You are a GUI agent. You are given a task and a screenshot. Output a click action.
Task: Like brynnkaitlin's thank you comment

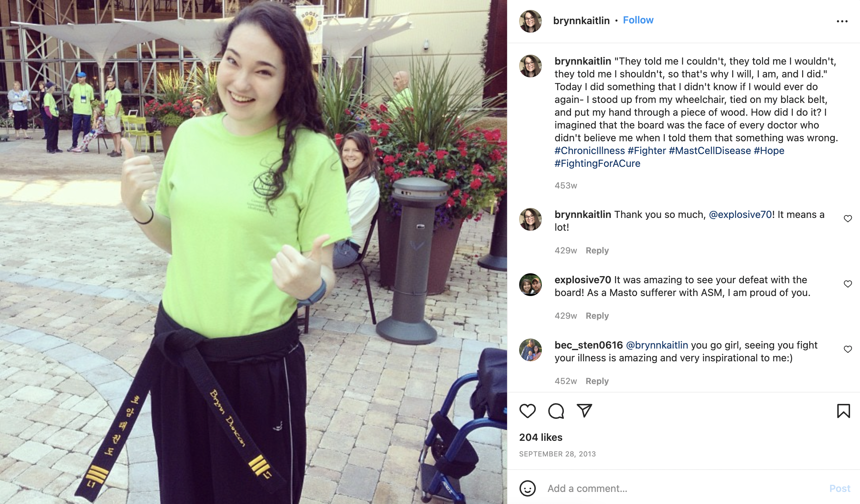click(x=848, y=219)
